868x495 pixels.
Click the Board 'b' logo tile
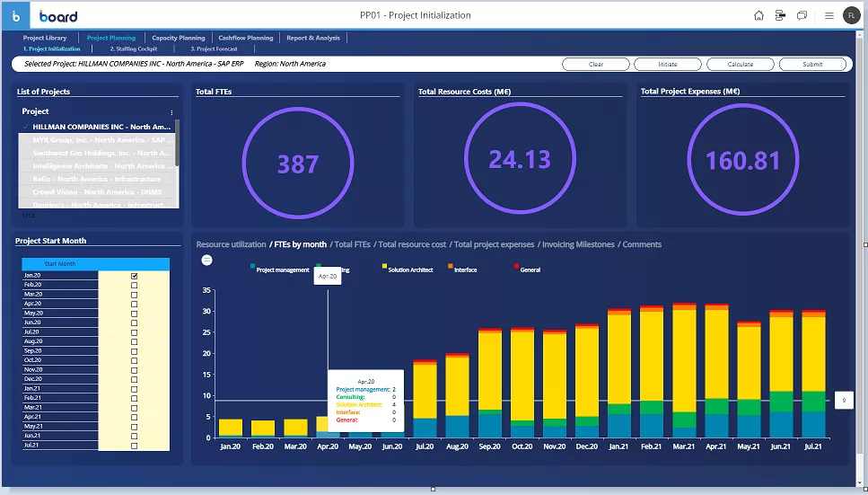click(15, 15)
